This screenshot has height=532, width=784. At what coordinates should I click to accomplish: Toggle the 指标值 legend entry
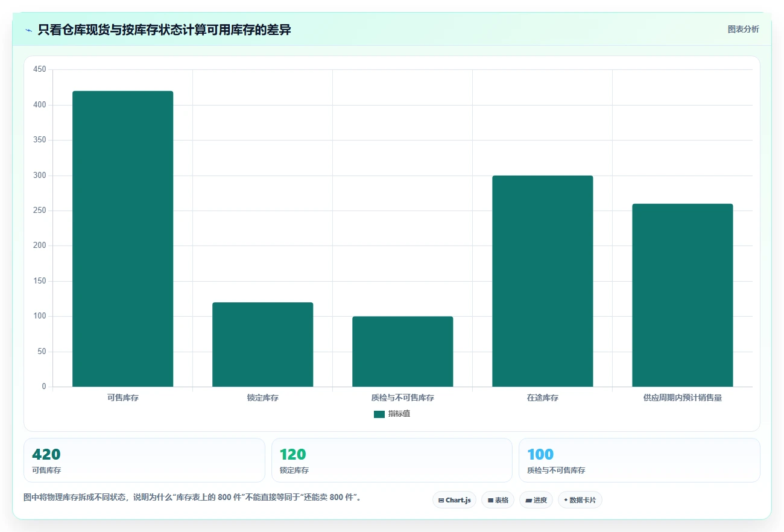tap(392, 414)
